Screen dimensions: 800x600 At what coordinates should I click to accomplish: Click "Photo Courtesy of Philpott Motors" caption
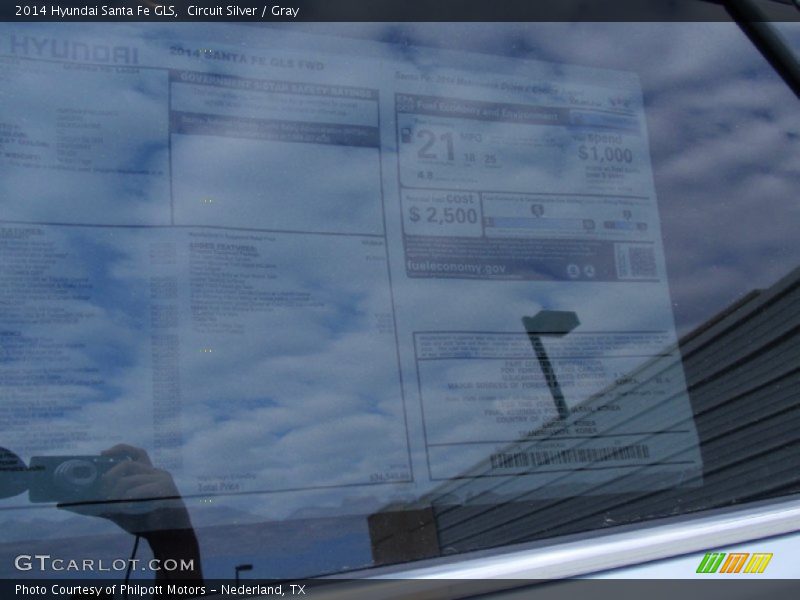click(110, 590)
